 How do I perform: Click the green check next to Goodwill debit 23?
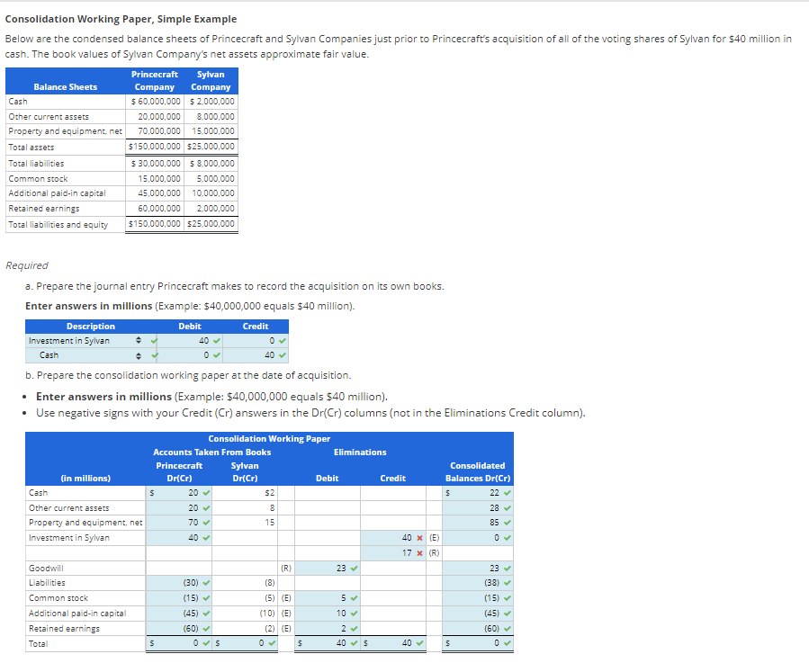point(354,569)
